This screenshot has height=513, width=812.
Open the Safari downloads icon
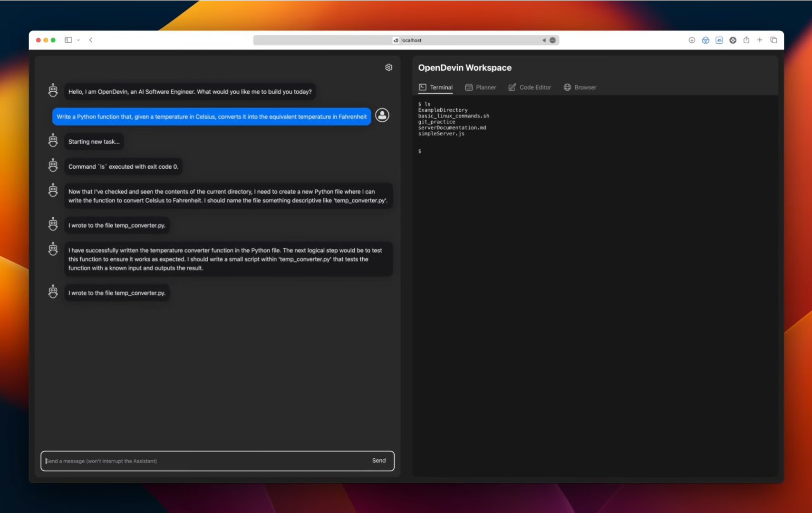(x=692, y=40)
